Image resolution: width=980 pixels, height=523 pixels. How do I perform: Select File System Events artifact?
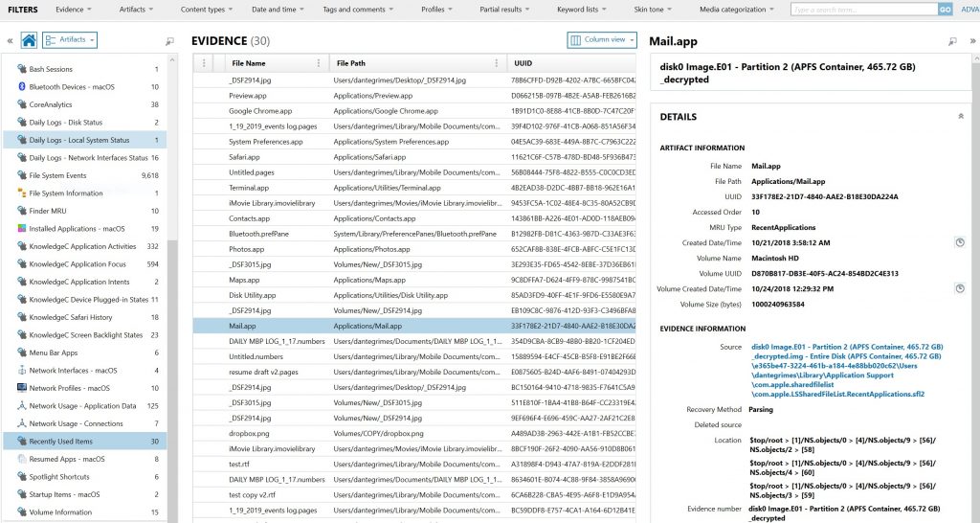point(85,176)
